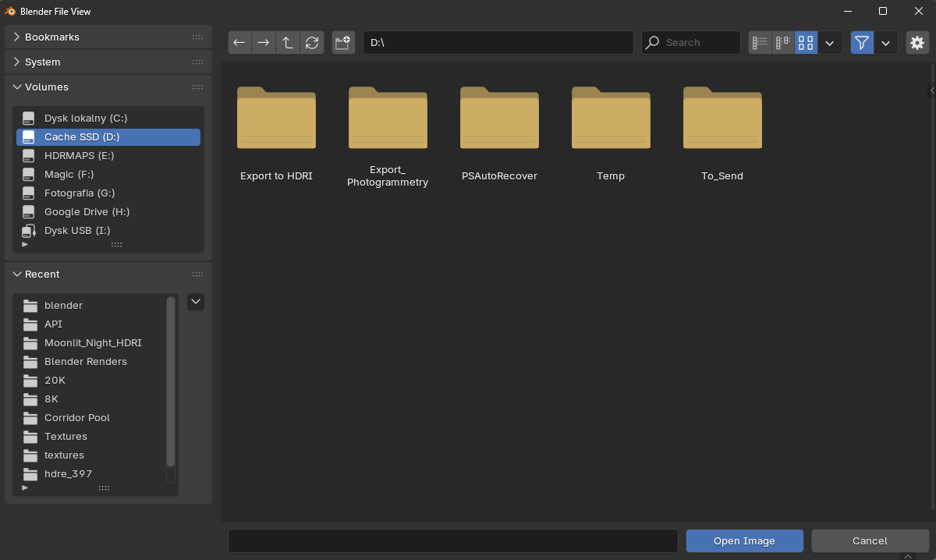Select Cache SSD (D:) volume
This screenshot has height=560, width=936.
click(x=108, y=136)
